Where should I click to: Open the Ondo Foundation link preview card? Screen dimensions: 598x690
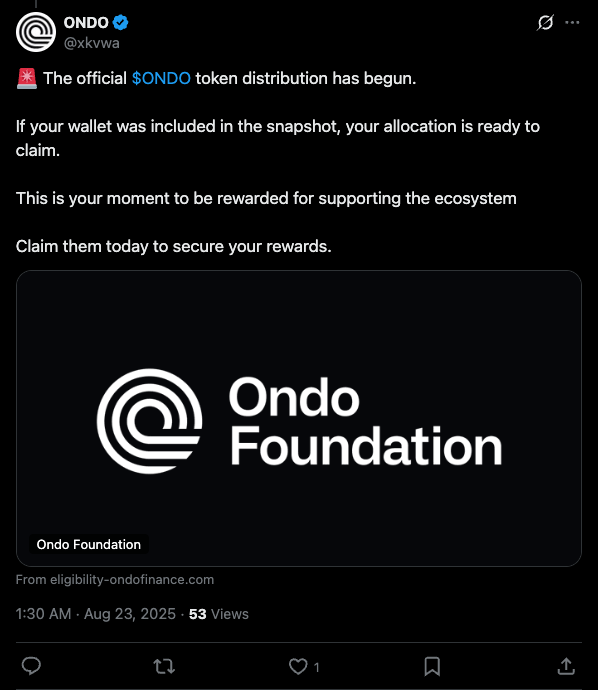299,418
